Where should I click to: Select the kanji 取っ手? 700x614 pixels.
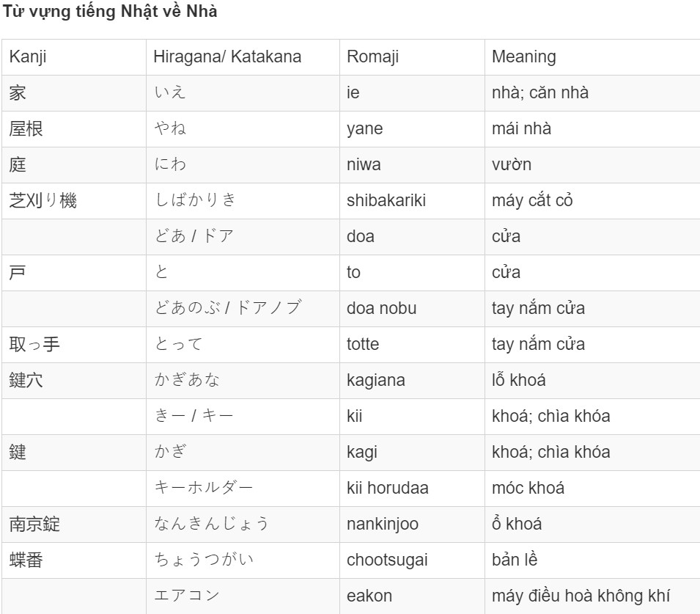(34, 345)
